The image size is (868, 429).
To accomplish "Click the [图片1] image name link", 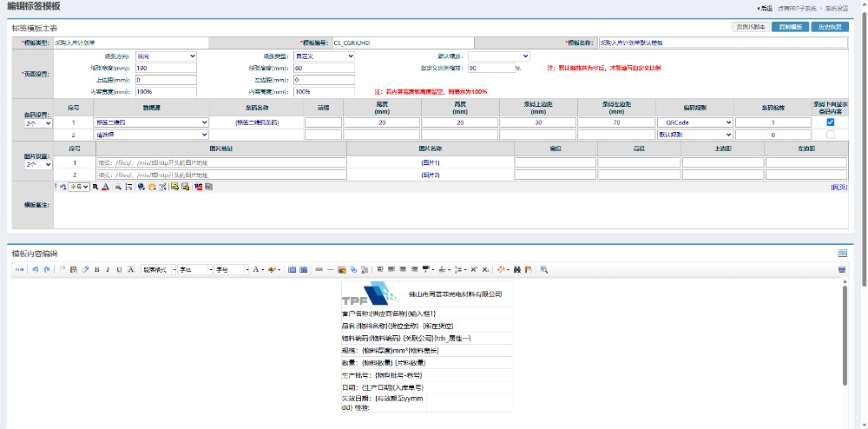I will [x=431, y=162].
